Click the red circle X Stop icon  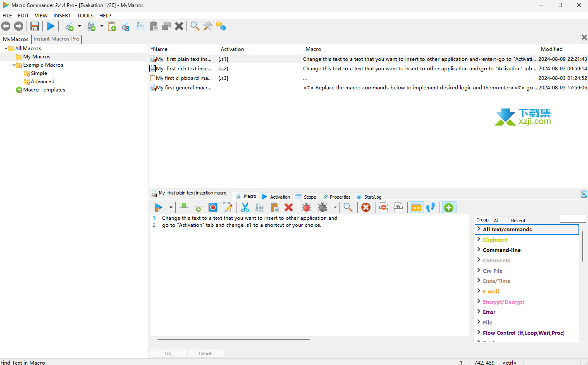coord(366,207)
